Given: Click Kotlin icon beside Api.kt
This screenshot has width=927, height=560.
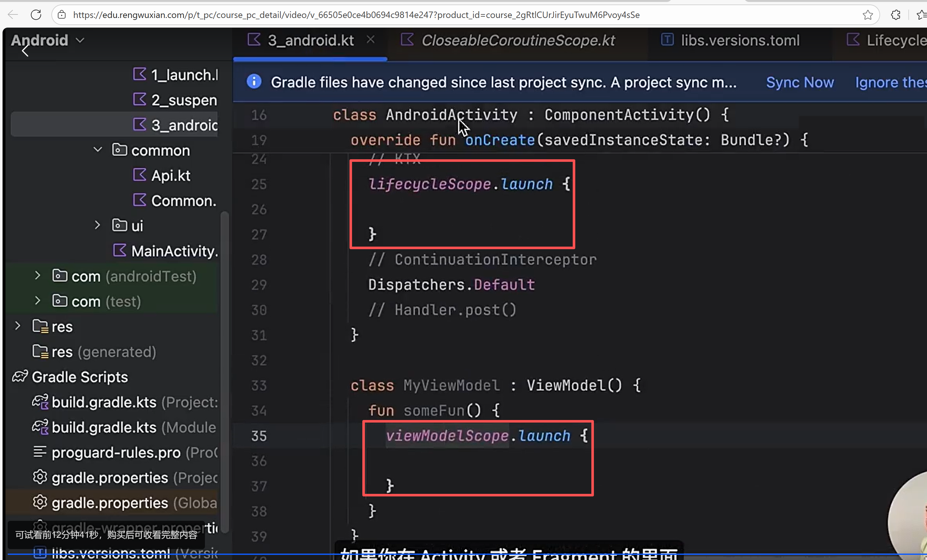Looking at the screenshot, I should (x=140, y=174).
